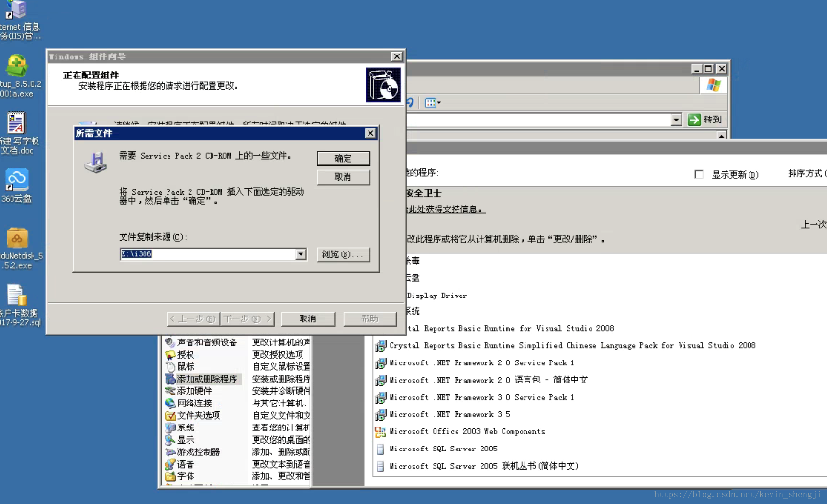
Task: Click the 浏览(B)... button
Action: coord(343,254)
